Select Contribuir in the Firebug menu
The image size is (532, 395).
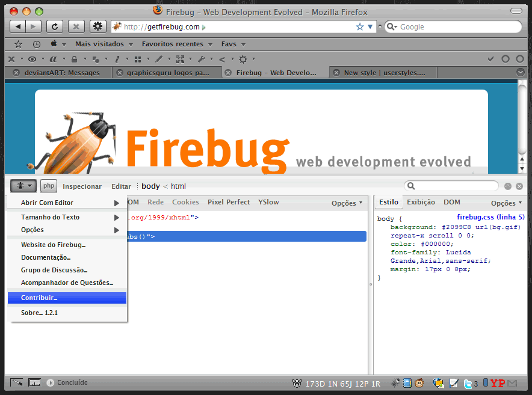point(67,298)
